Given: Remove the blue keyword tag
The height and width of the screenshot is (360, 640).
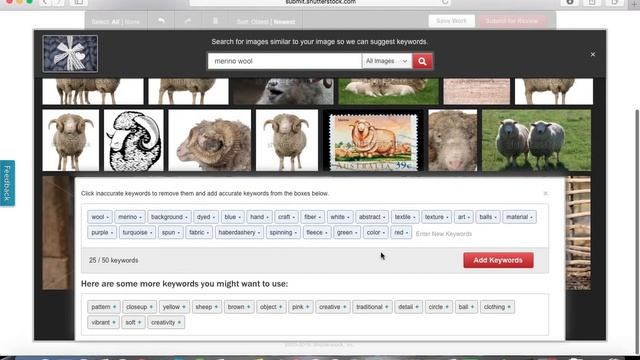Looking at the screenshot, I should point(233,217).
